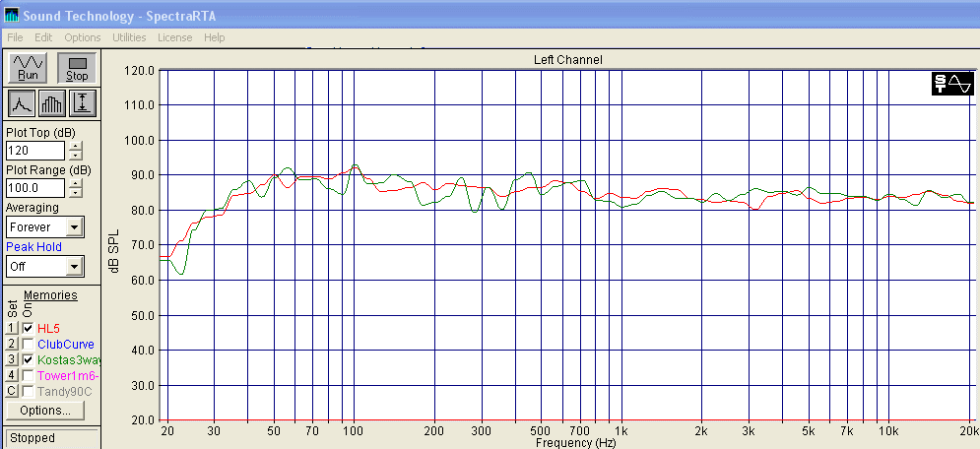Enable the Tandy90C memory checkbox
The image size is (980, 449).
point(28,392)
